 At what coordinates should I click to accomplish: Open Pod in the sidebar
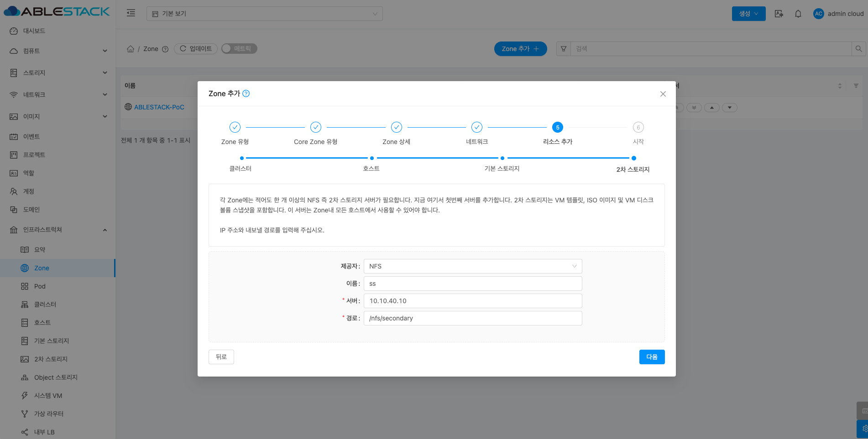click(58, 286)
